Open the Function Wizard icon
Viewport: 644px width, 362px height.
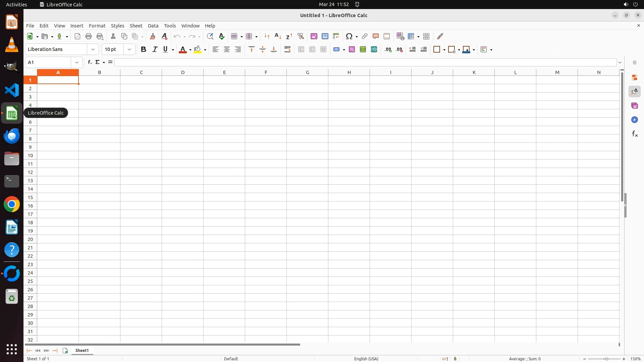tap(90, 62)
